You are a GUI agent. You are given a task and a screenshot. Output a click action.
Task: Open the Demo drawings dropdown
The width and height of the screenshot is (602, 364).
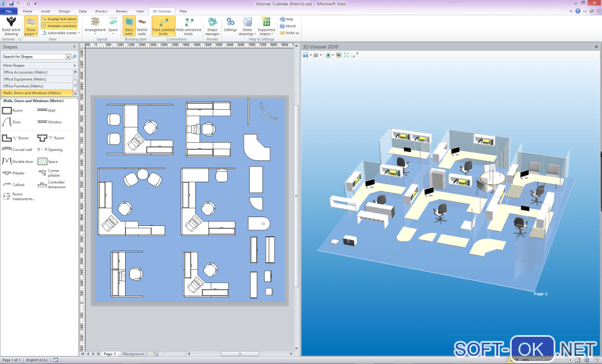click(x=247, y=26)
